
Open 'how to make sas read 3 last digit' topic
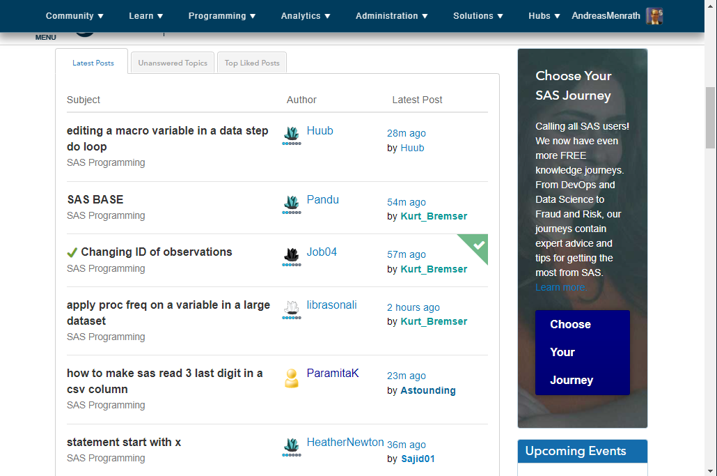coord(165,381)
